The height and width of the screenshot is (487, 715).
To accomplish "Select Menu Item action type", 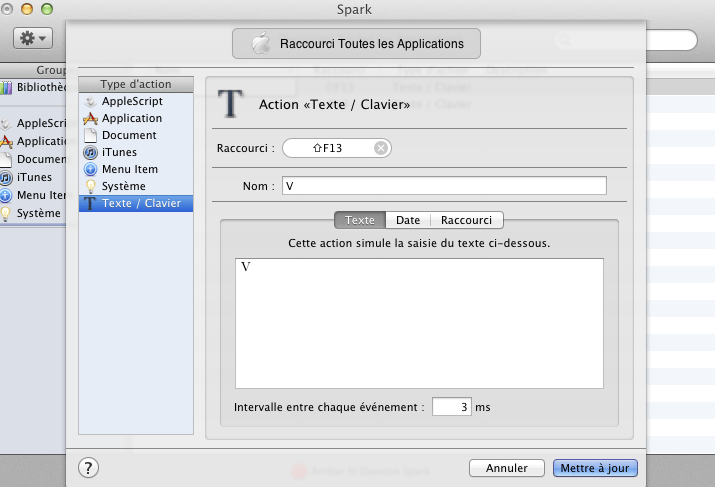I will [x=136, y=169].
